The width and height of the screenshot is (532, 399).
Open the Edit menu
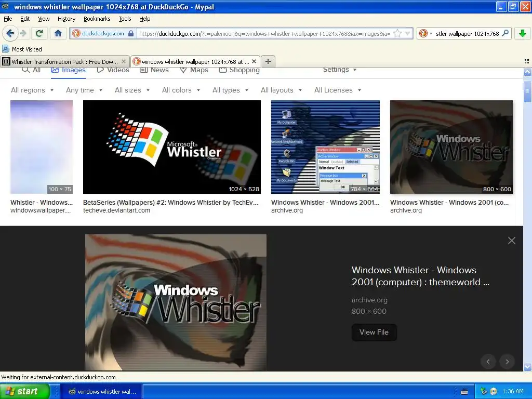pos(25,19)
